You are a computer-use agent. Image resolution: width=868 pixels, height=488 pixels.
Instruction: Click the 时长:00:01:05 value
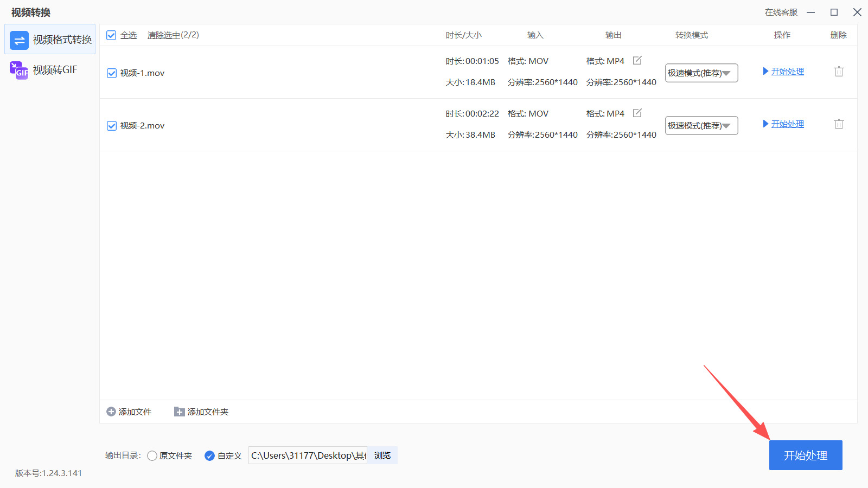tap(473, 61)
